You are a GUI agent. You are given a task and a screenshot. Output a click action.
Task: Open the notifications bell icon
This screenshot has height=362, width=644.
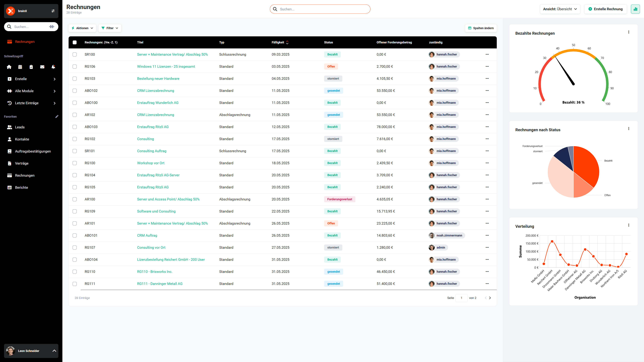point(53,67)
